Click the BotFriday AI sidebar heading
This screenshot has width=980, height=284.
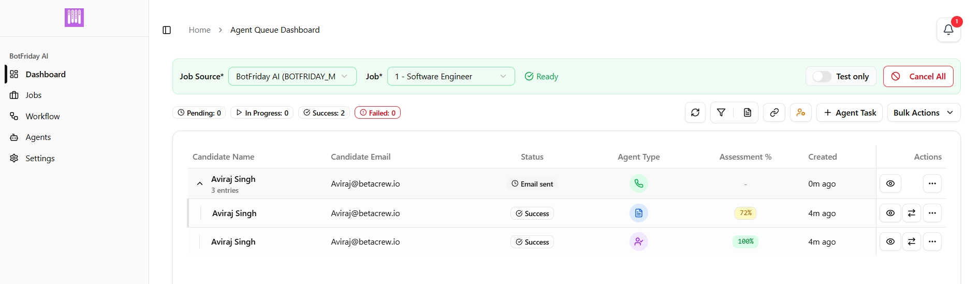coord(29,56)
